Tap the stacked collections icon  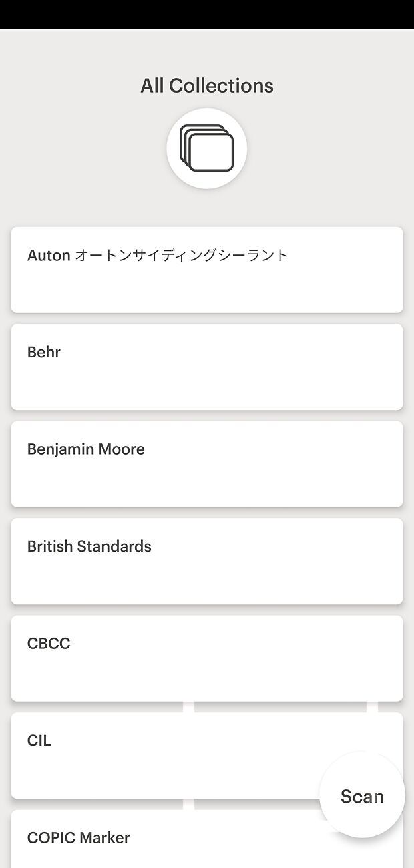(x=207, y=148)
